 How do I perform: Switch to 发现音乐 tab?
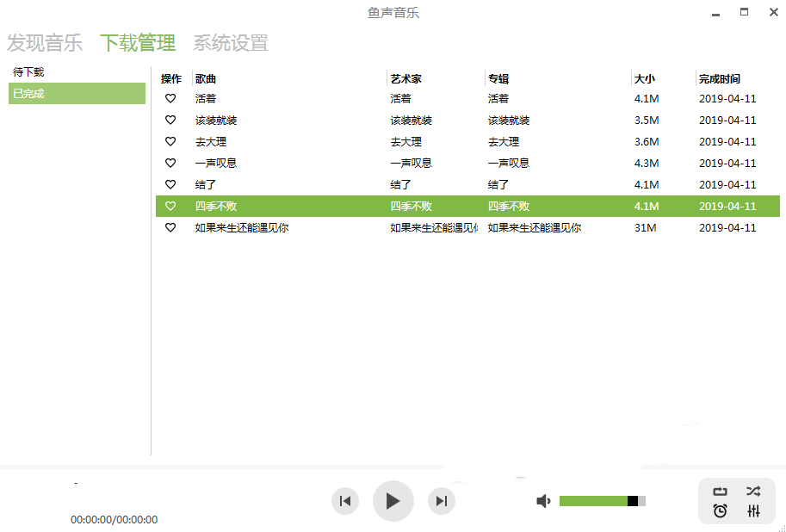[45, 43]
